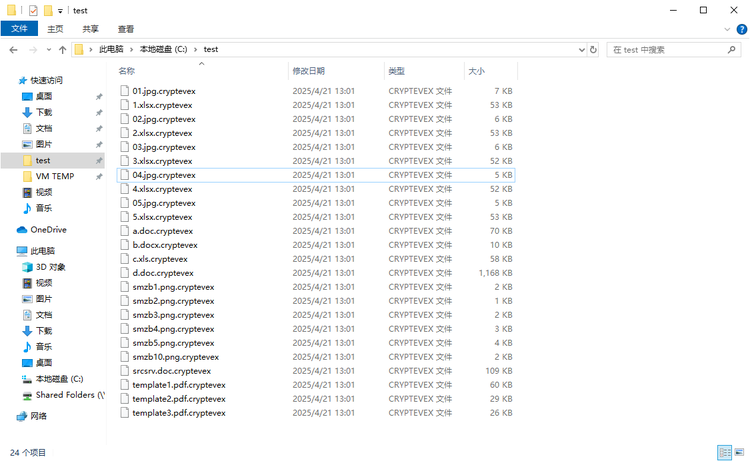The height and width of the screenshot is (461, 750).
Task: Select file icon of a.doc.cryptevex
Action: 124,231
